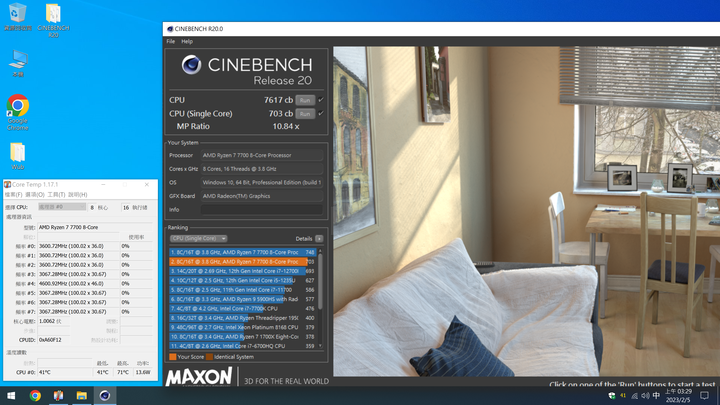The image size is (720, 405).
Task: Click the Core #4 frequency 4600.92MHz value
Action: click(71, 284)
